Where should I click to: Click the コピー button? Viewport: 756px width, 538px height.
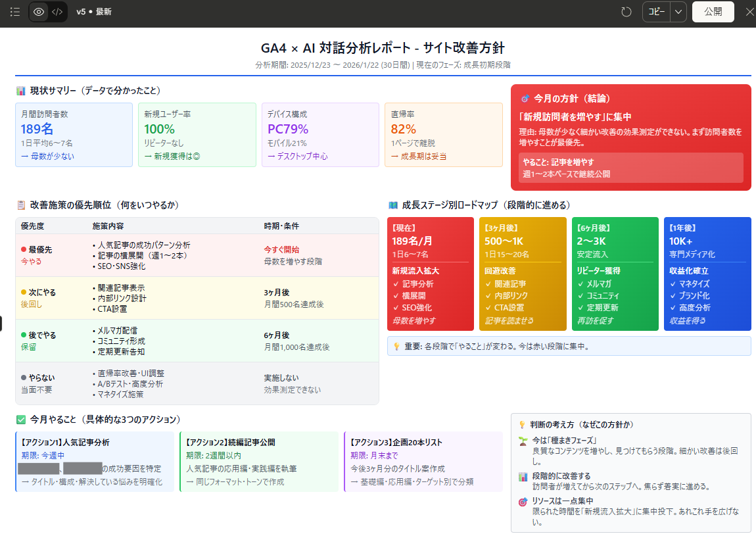click(x=656, y=12)
